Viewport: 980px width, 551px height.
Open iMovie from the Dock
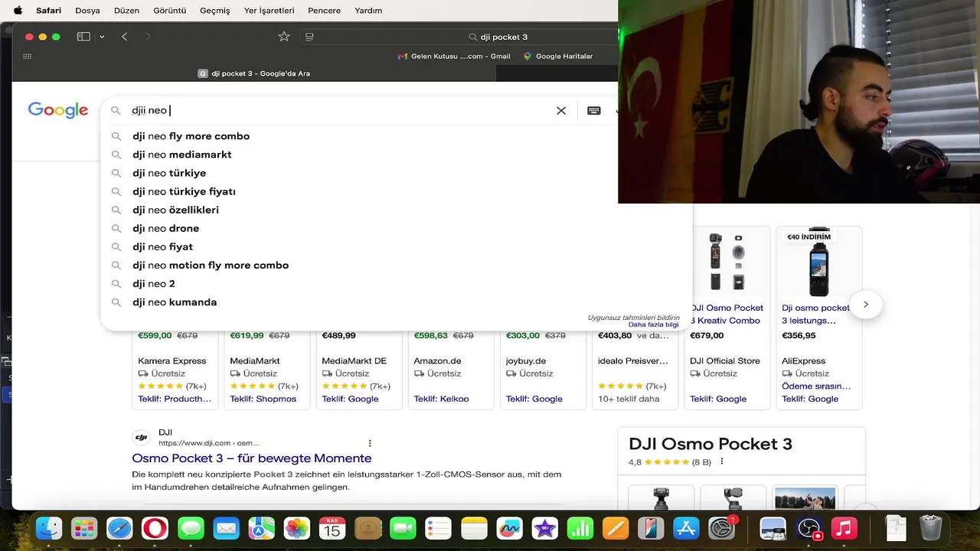coord(544,528)
